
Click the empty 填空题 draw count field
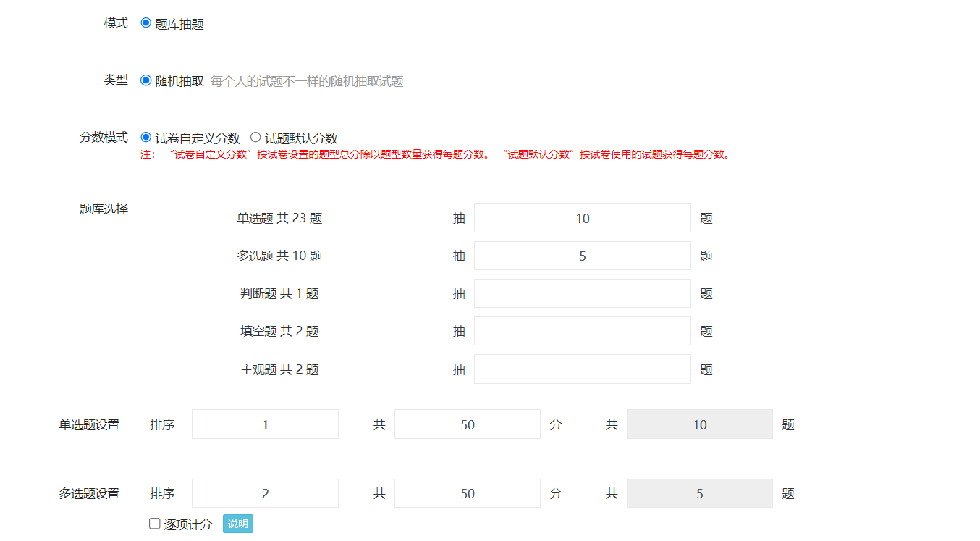click(582, 330)
